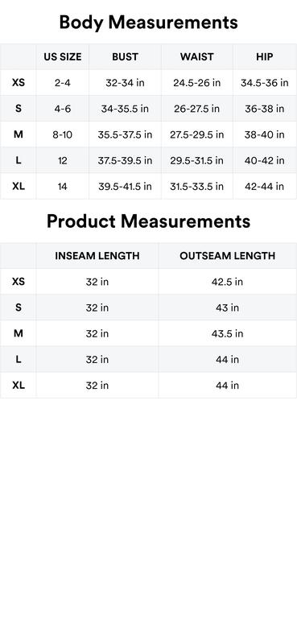Viewport: 297px width, 644px height.
Task: Click the 42.5 in outseam cell
Action: pyautogui.click(x=227, y=282)
